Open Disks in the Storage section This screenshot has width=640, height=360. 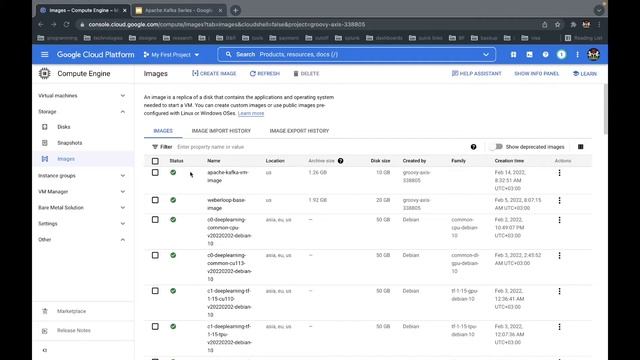(x=64, y=127)
